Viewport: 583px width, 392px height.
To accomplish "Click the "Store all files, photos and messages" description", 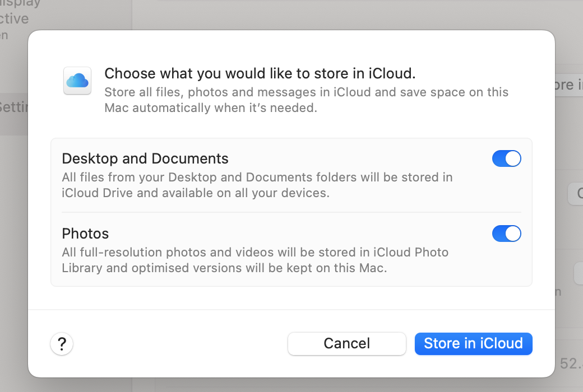I will pyautogui.click(x=307, y=100).
